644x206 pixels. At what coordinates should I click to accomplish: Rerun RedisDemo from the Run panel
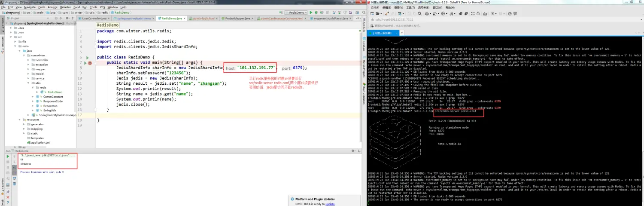coord(8,157)
